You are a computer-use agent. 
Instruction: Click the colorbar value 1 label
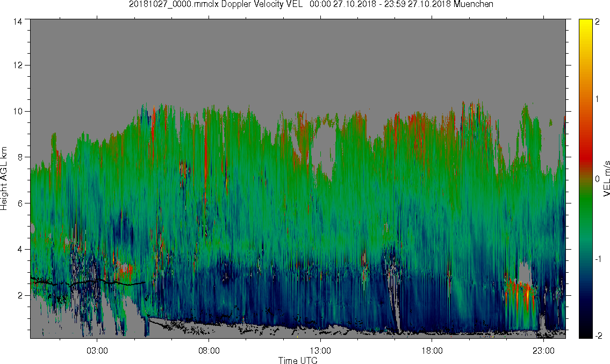pyautogui.click(x=597, y=99)
